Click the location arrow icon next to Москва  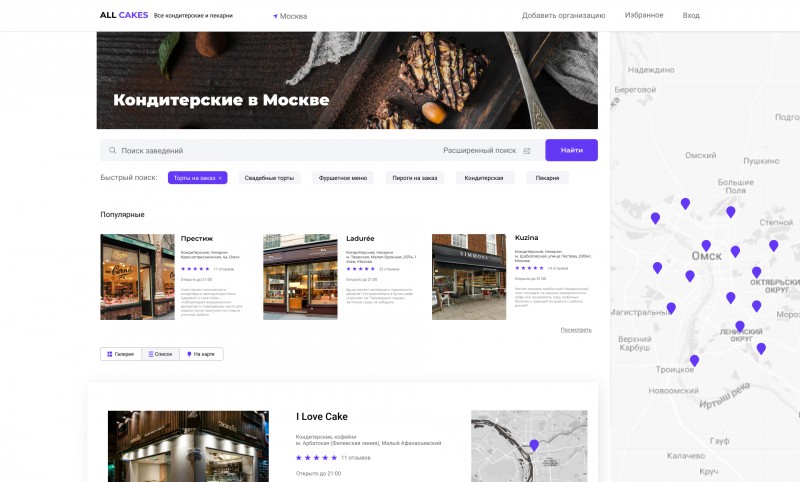(276, 16)
